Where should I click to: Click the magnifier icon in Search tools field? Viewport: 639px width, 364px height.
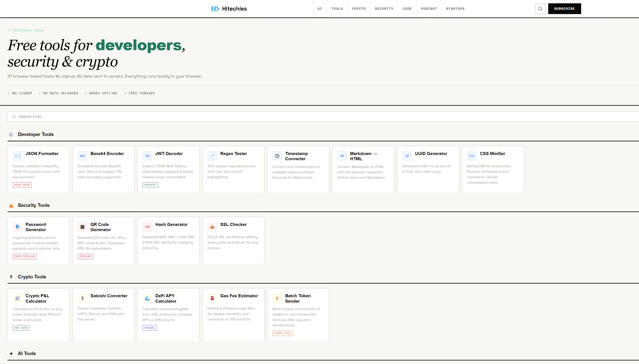[x=14, y=116]
